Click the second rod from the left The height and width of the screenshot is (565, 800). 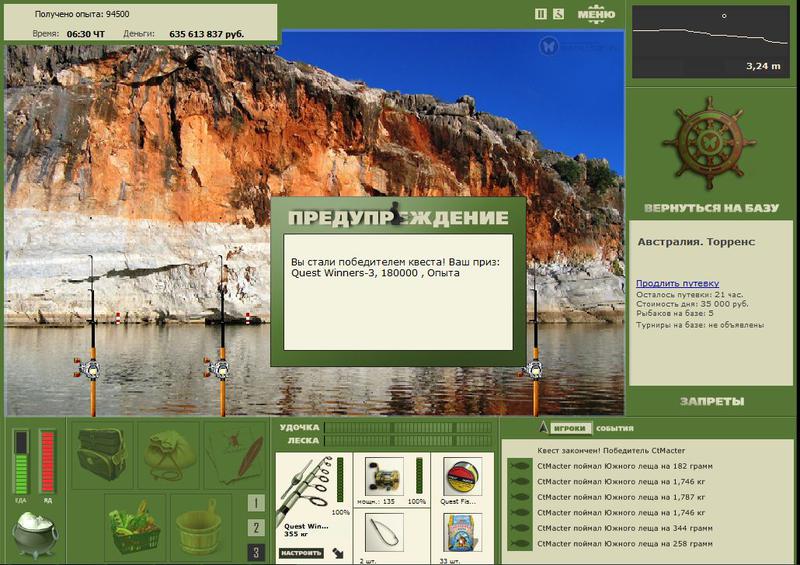[x=221, y=336]
